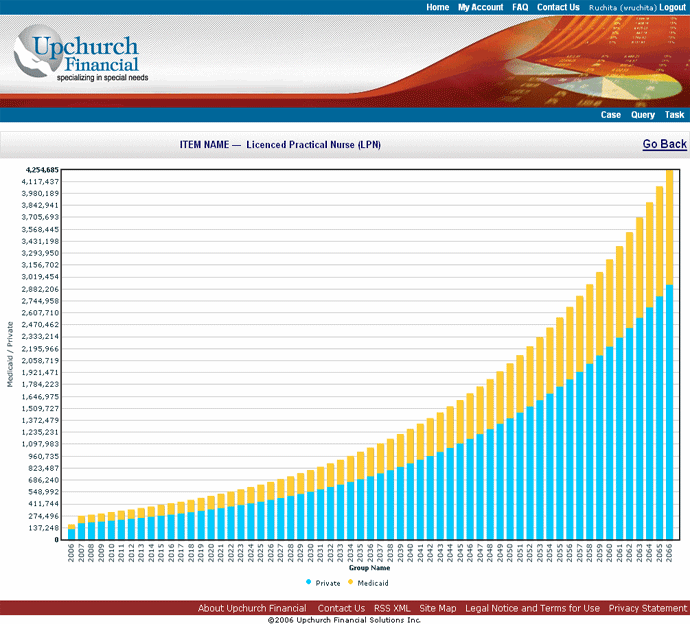Click the 4,254,685 y-axis value
This screenshot has width=690, height=624.
(42, 169)
